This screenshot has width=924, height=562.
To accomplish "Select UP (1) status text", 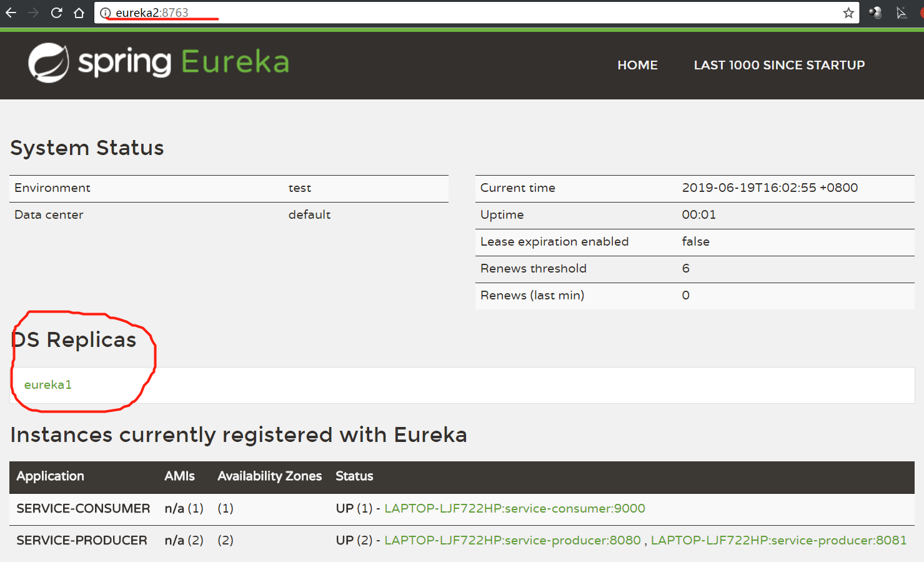I will pos(354,508).
